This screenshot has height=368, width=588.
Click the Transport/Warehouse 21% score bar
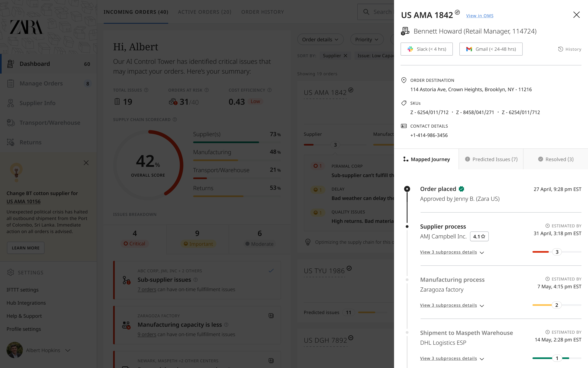pos(237,178)
